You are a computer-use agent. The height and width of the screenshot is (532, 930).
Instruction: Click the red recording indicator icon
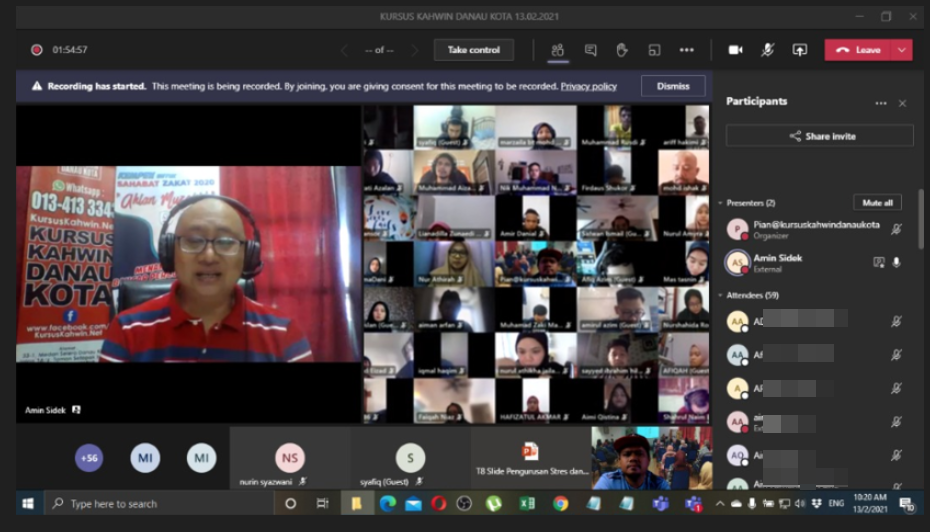click(37, 50)
